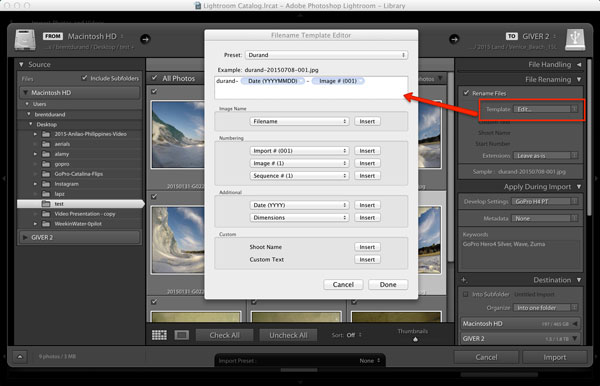This screenshot has height=386, width=600.
Task: Click the Instagram folder icon
Action: tap(46, 184)
